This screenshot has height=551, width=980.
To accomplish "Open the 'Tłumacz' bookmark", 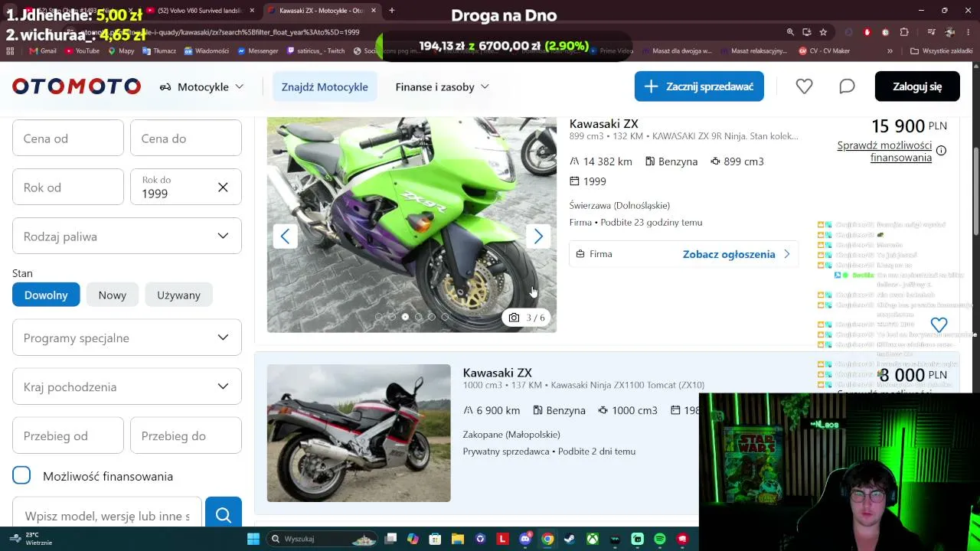I will click(158, 51).
